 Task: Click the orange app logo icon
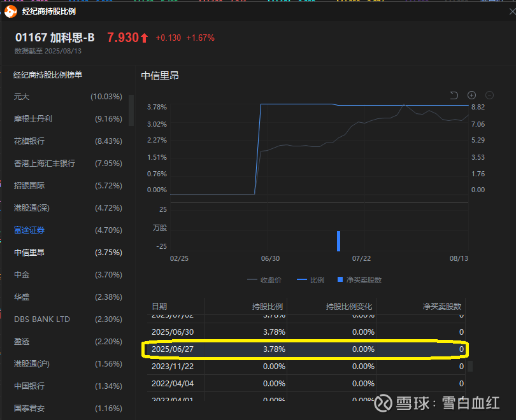tap(11, 12)
